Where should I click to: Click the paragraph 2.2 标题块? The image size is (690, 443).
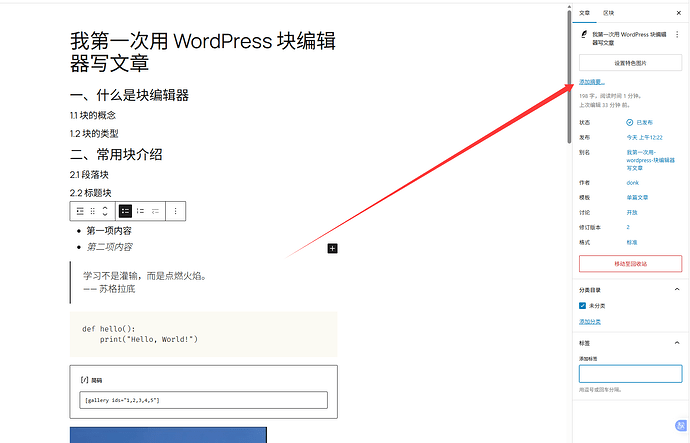tap(91, 193)
